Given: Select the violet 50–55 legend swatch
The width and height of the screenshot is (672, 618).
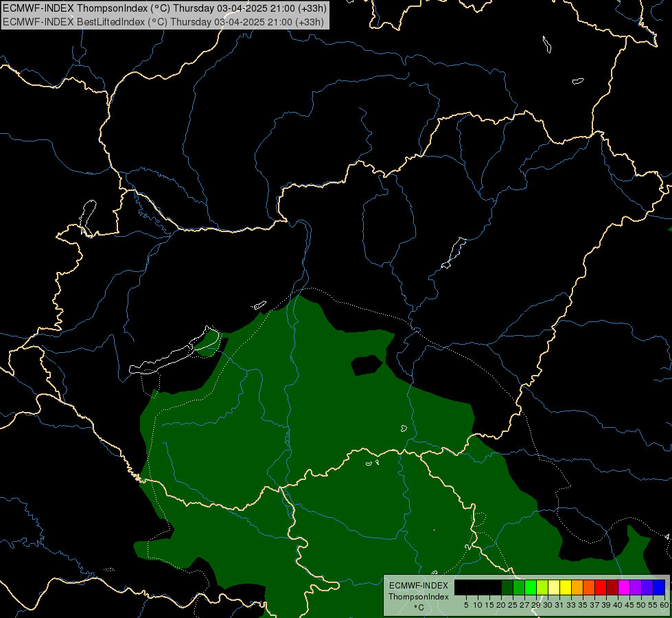Looking at the screenshot, I should coord(647,588).
